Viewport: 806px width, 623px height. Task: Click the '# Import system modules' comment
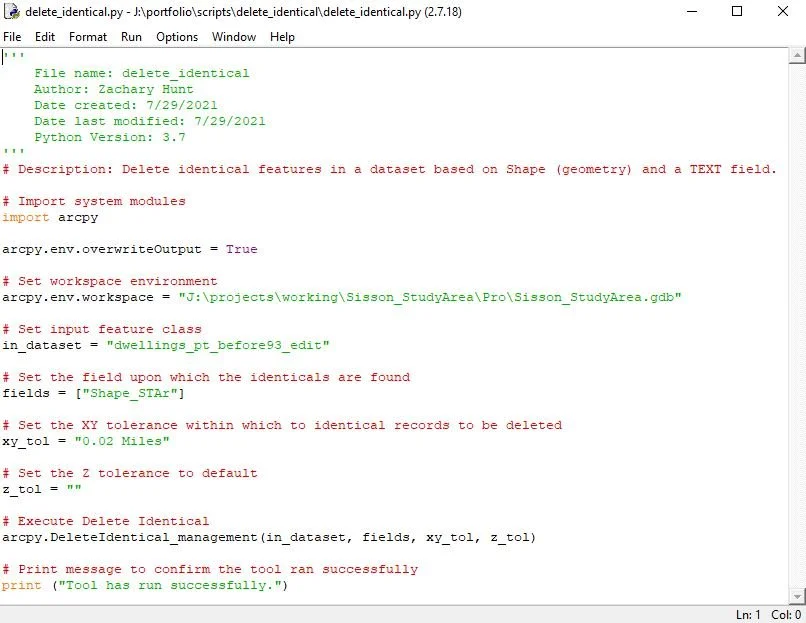(94, 201)
